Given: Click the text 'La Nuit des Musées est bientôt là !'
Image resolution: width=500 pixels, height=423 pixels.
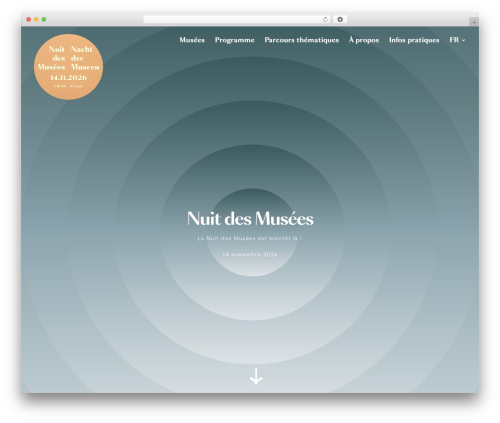Looking at the screenshot, I should 250,238.
